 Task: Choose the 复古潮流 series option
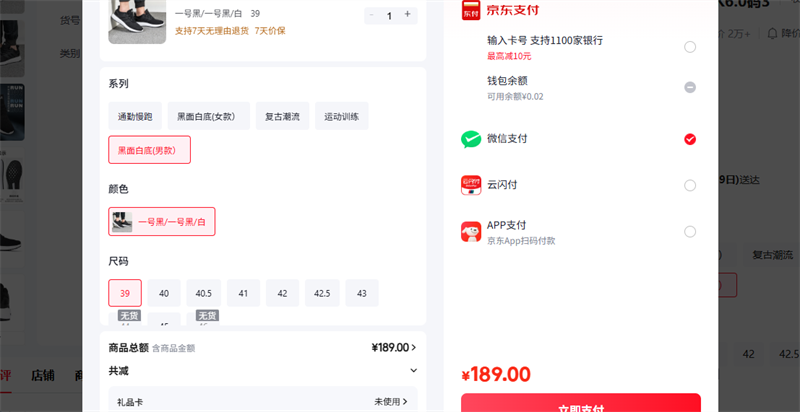pos(282,117)
